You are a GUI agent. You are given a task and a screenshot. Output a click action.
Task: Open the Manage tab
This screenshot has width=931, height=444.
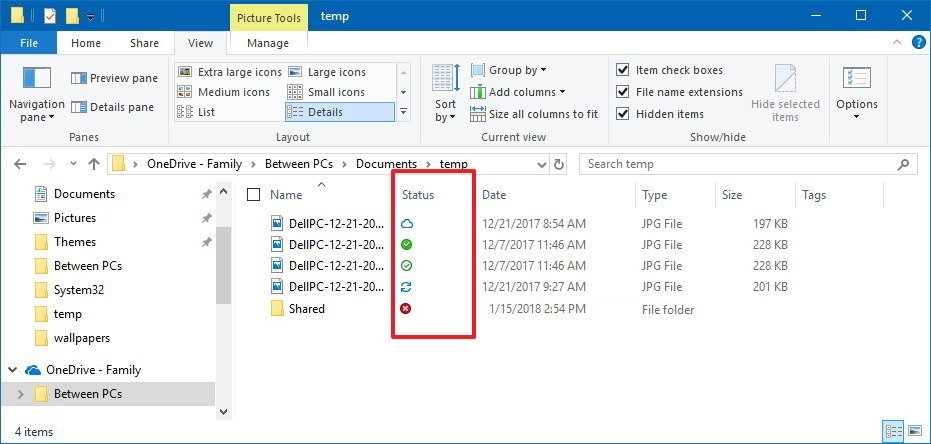[268, 43]
